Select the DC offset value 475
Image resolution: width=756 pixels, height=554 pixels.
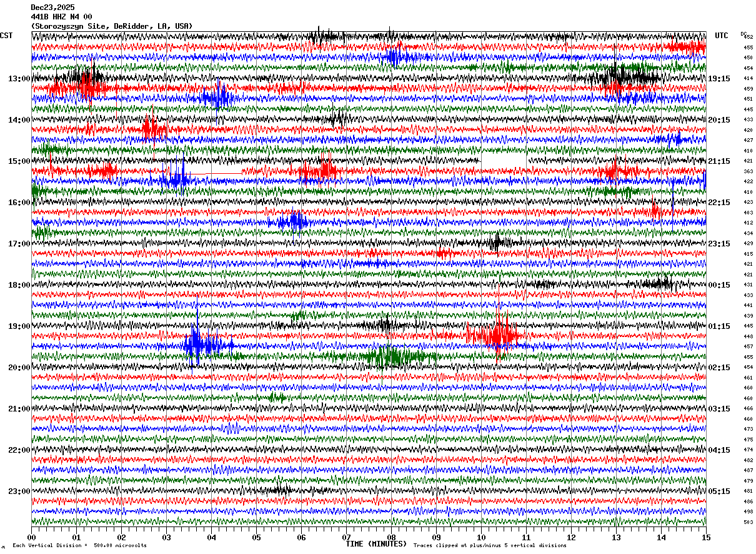click(748, 440)
